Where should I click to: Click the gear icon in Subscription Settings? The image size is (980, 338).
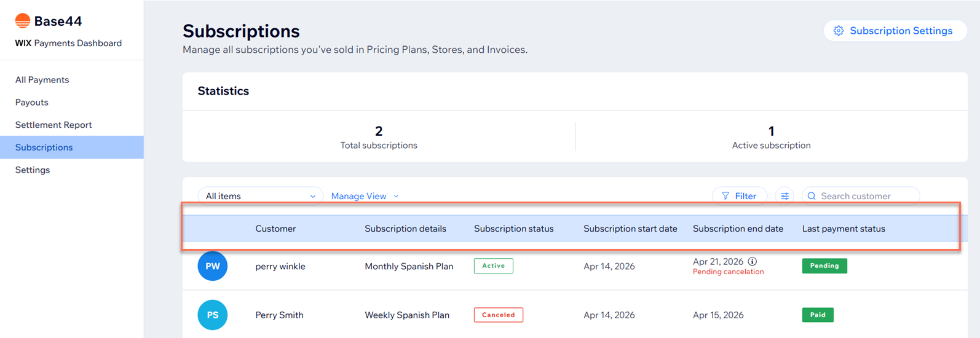839,31
